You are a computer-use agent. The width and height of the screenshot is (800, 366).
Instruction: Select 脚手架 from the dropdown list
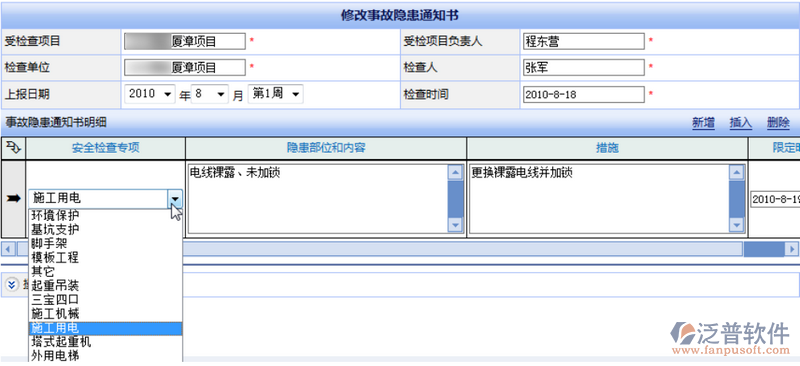49,243
